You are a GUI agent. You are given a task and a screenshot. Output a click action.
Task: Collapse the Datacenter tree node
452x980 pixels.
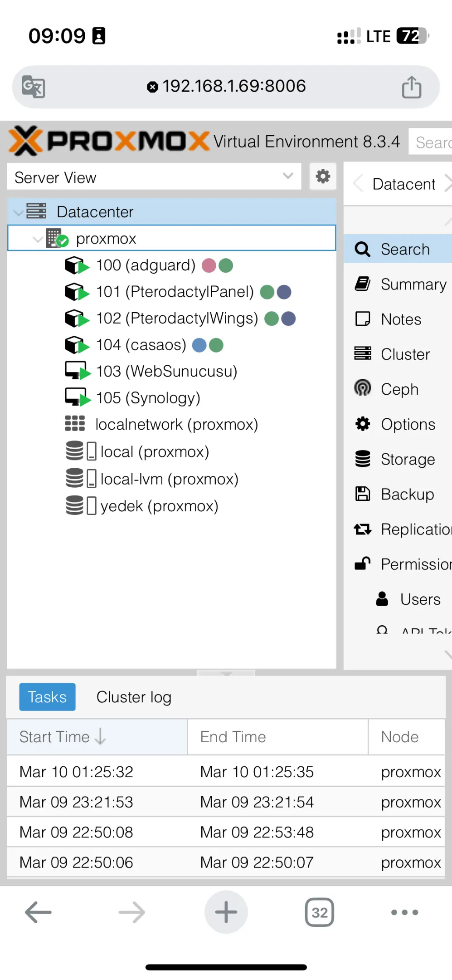[19, 212]
